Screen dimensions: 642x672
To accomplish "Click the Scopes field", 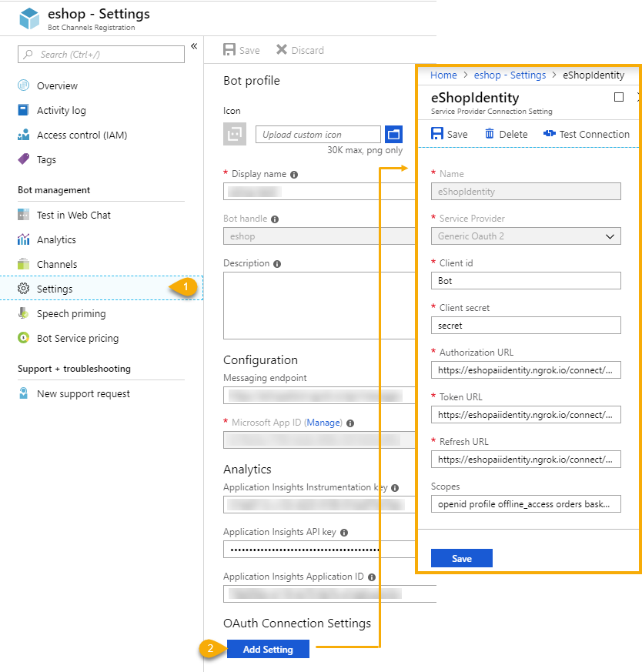I will (x=526, y=504).
